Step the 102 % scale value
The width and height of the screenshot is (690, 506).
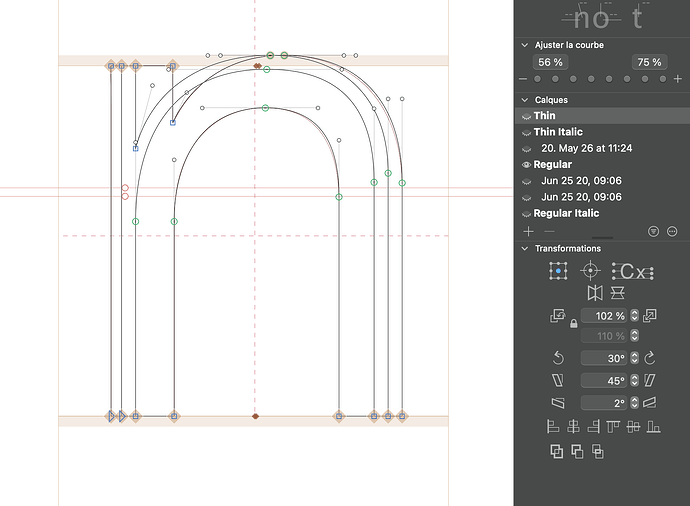pyautogui.click(x=634, y=315)
